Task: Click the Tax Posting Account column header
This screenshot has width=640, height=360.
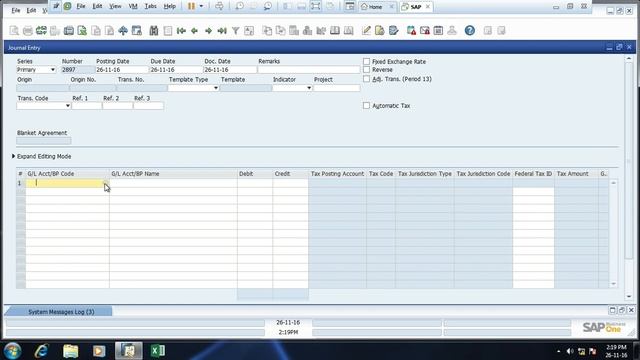Action: click(x=337, y=174)
